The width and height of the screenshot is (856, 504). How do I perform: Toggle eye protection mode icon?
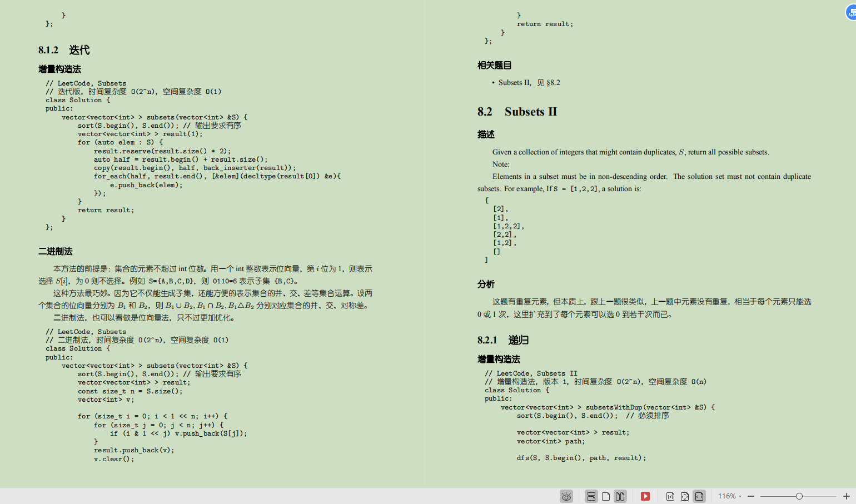point(566,496)
